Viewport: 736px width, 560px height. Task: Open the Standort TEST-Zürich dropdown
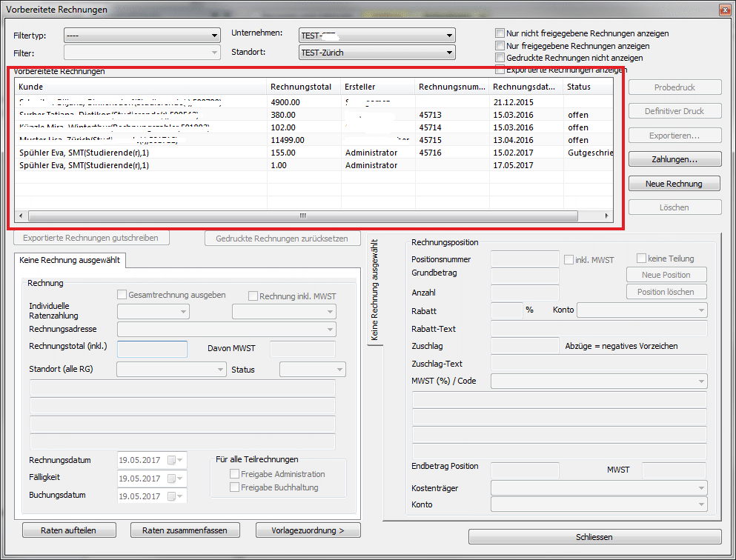pos(376,53)
